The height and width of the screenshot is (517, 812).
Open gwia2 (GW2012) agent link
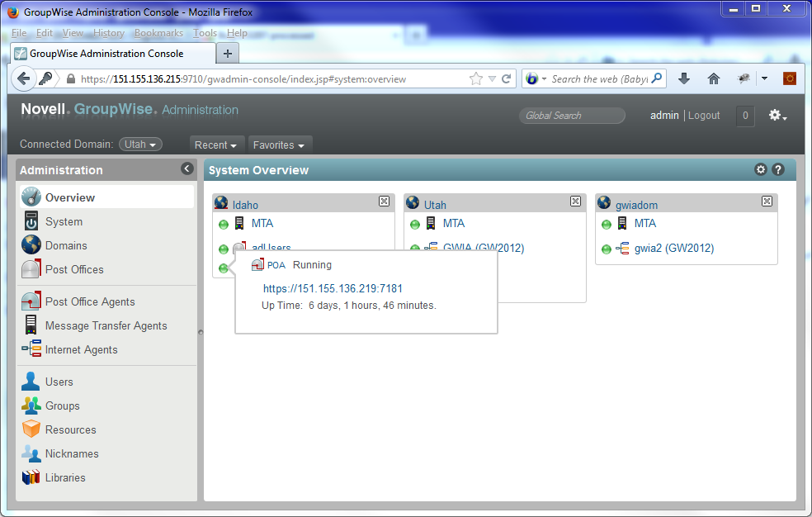point(674,248)
